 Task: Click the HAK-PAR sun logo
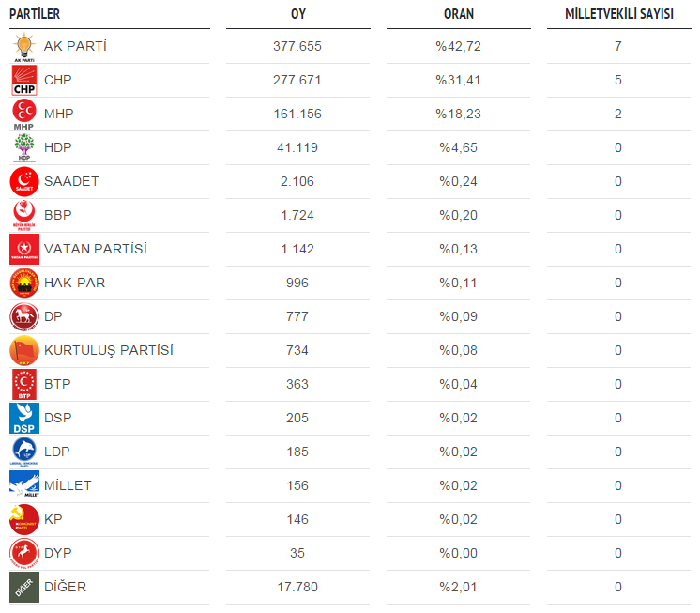pyautogui.click(x=24, y=284)
